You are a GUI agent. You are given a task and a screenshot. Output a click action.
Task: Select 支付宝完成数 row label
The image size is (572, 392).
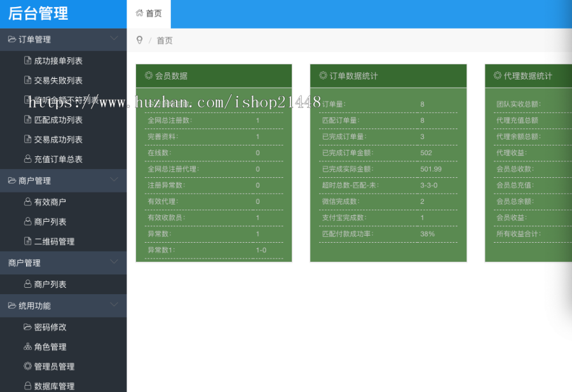coord(344,218)
